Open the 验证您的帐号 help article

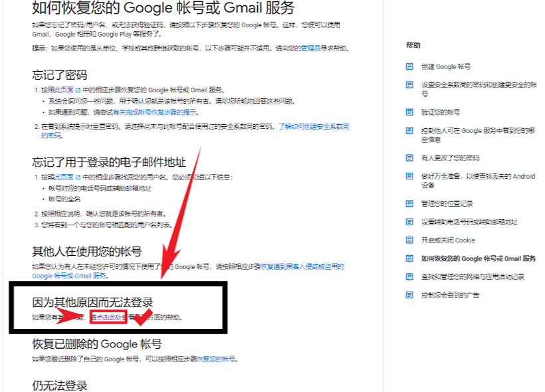coord(441,112)
